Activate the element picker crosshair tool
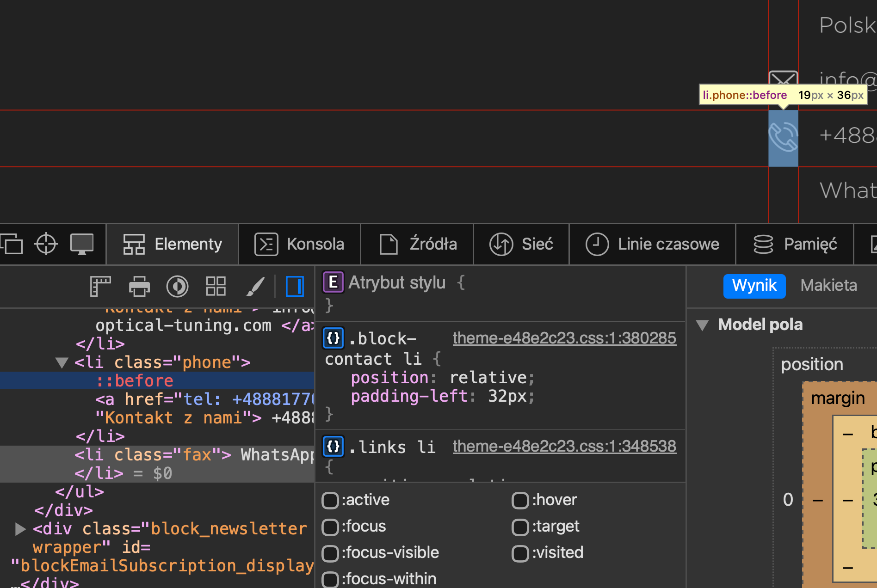Screen dimensions: 877x588 pyautogui.click(x=46, y=244)
